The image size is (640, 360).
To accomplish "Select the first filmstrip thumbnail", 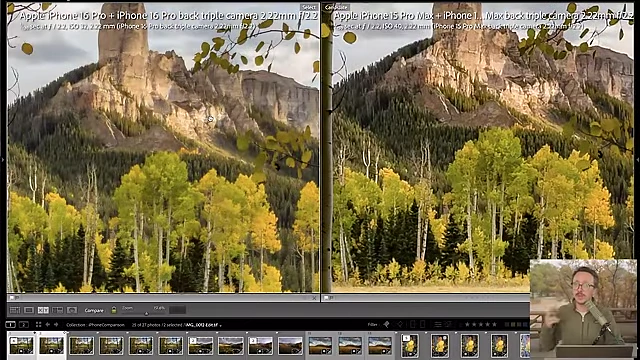I will [22, 345].
